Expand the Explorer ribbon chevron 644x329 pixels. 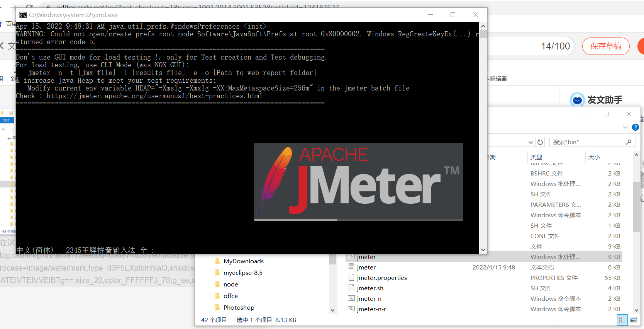625,127
